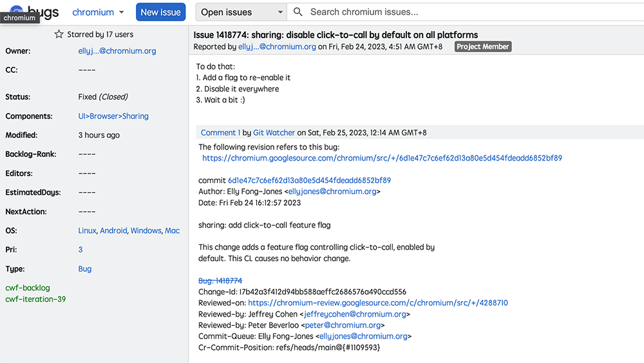Open the commit 6d1e47c7 hash link

pyautogui.click(x=309, y=180)
